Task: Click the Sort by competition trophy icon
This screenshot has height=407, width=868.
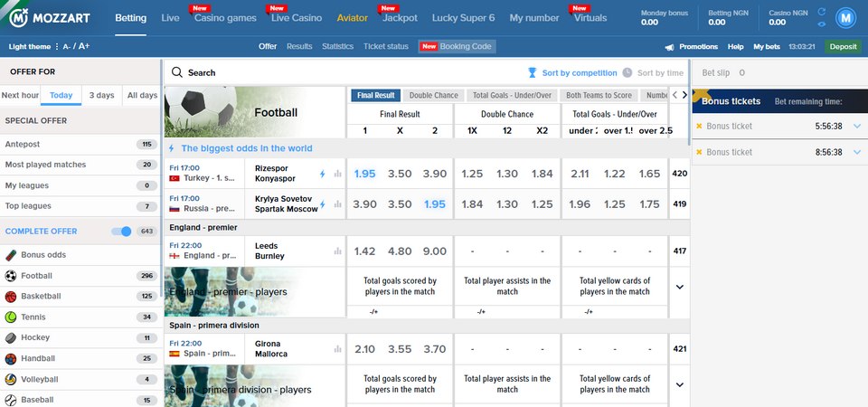Action: [532, 72]
